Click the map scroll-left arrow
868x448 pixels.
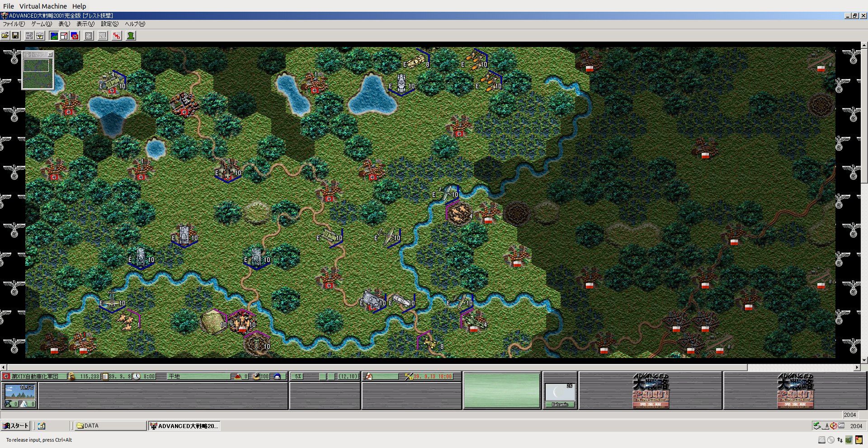tap(4, 368)
